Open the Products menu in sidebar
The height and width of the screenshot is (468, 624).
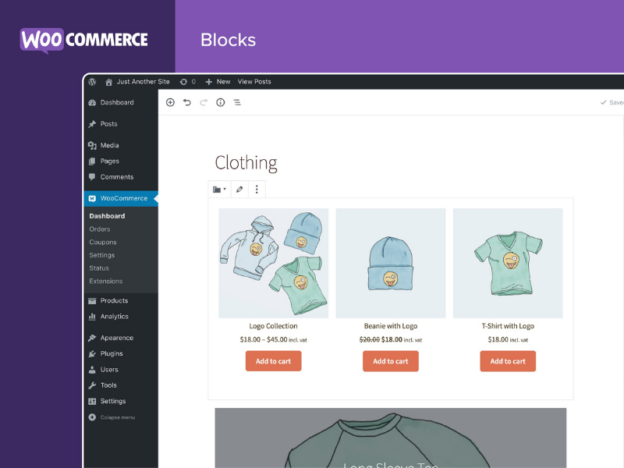[113, 300]
